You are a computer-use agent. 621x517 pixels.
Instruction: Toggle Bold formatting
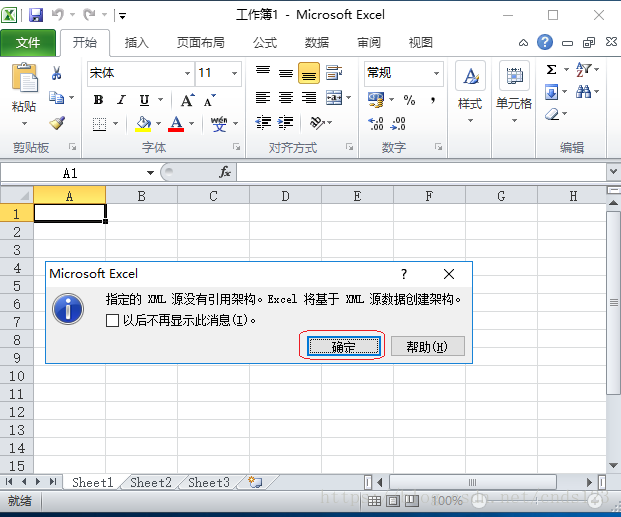pyautogui.click(x=98, y=100)
